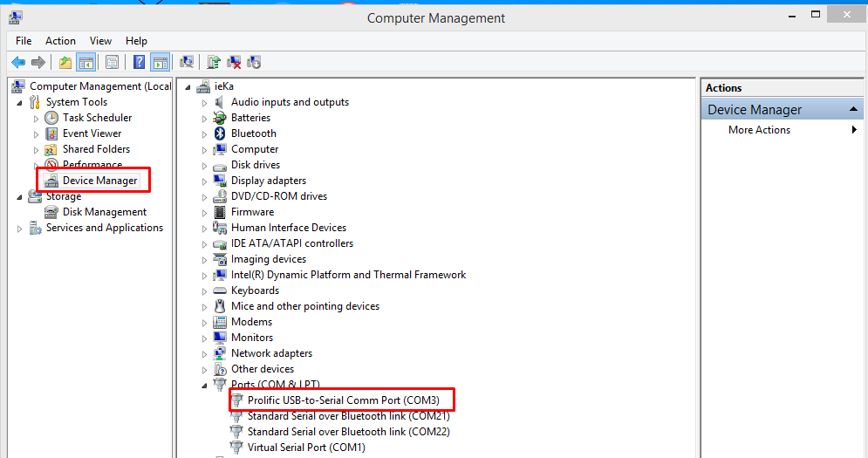Open the Properties toolbar icon
This screenshot has height=458, width=868.
112,62
